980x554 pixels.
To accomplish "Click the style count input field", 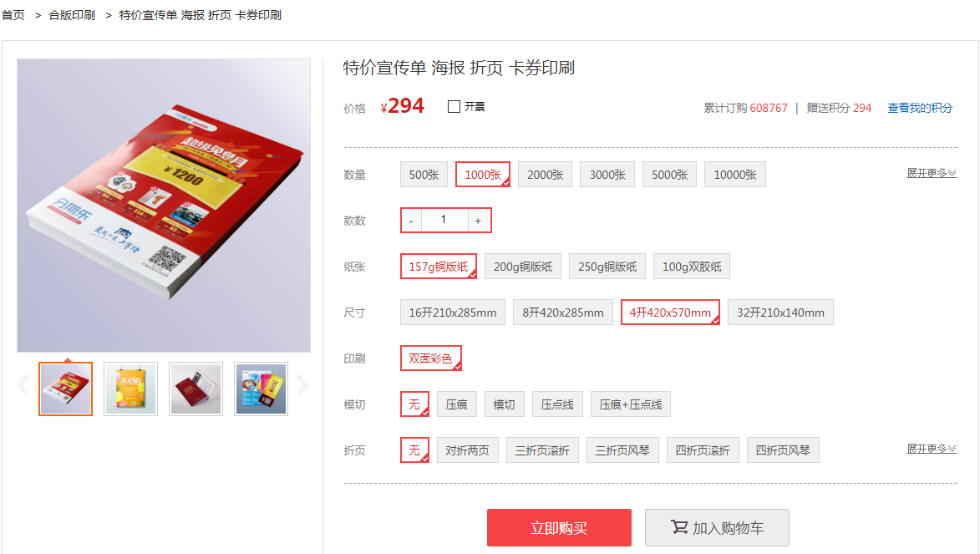I will tap(444, 220).
